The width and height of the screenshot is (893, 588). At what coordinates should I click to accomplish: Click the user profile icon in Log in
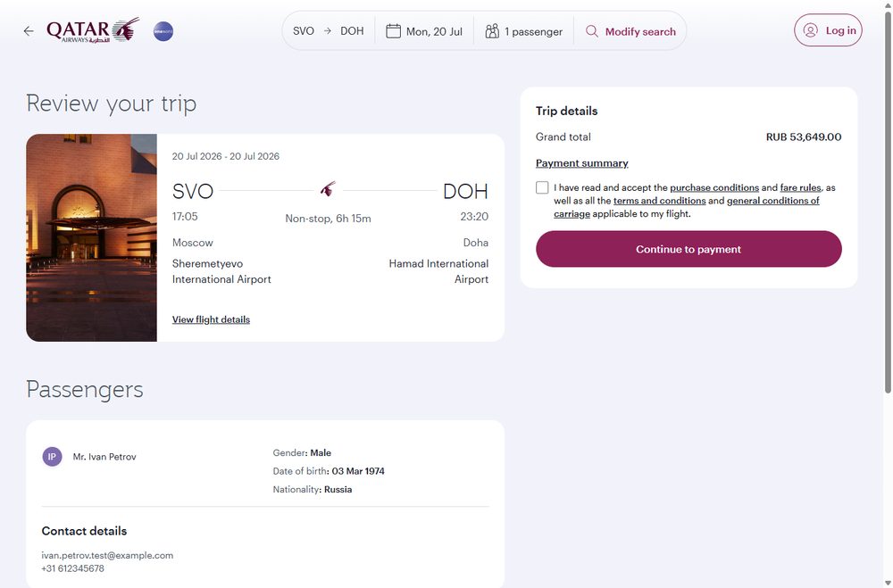pos(811,30)
